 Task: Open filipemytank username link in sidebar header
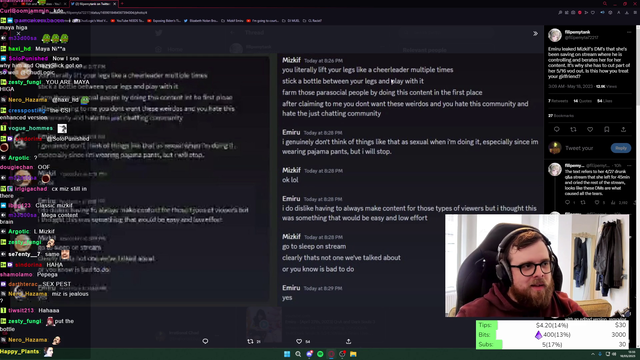(577, 32)
